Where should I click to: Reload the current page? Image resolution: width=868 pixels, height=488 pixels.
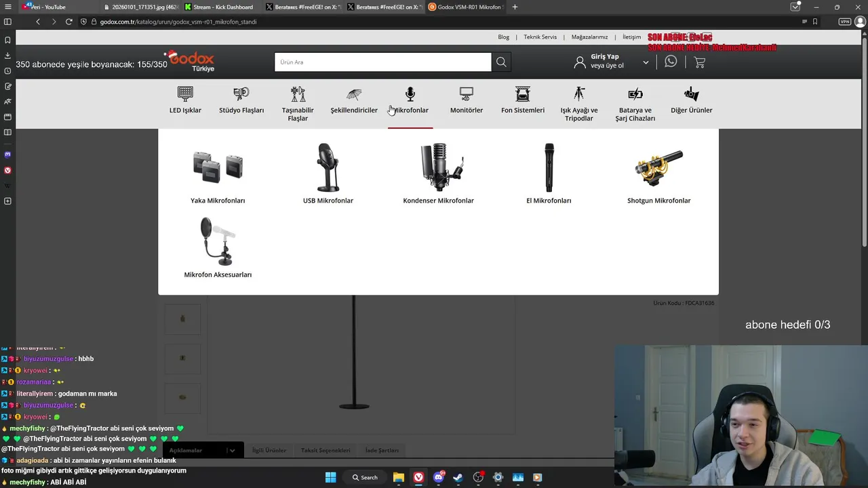pos(68,22)
